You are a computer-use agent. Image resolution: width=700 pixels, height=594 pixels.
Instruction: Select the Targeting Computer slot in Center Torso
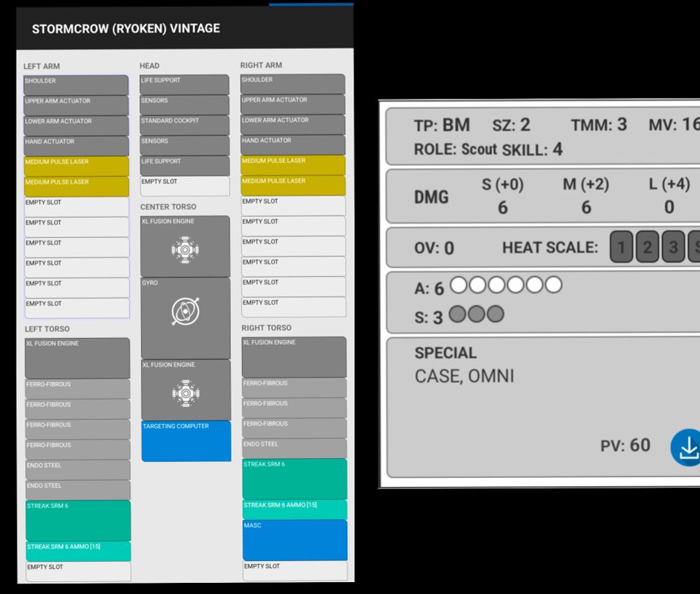point(186,441)
